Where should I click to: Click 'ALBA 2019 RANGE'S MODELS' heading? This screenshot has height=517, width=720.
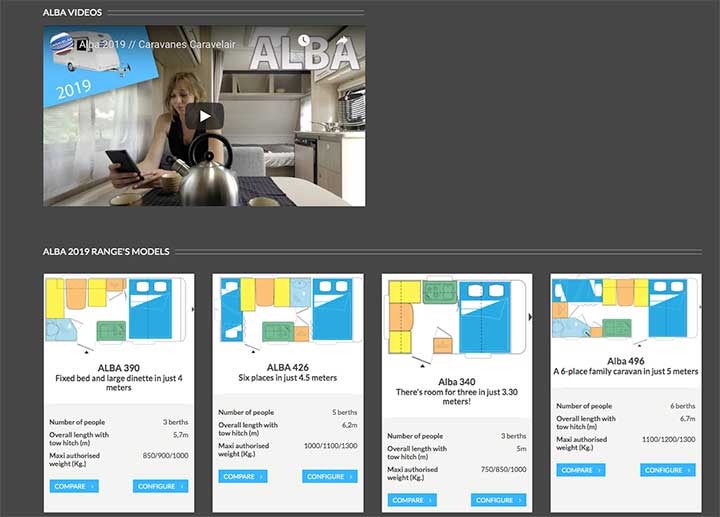pyautogui.click(x=106, y=252)
